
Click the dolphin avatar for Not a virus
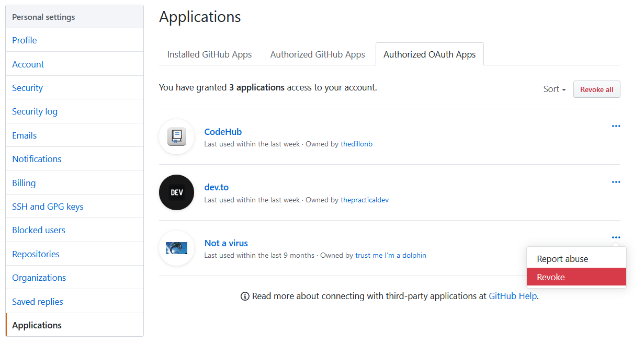[x=176, y=248]
